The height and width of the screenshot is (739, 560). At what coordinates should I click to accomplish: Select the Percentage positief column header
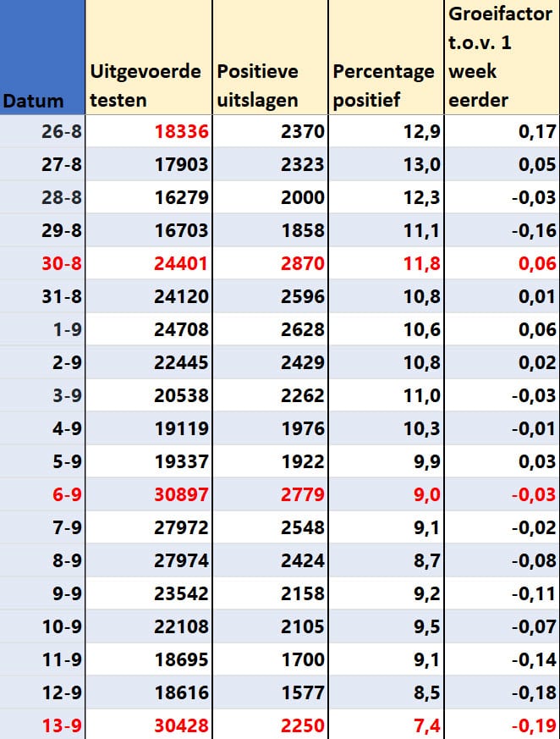point(387,57)
